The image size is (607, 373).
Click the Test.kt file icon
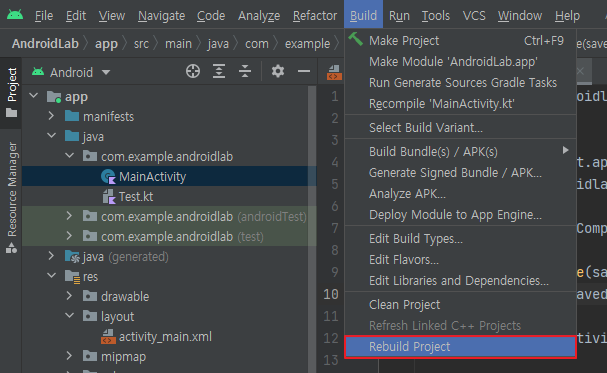(x=109, y=197)
